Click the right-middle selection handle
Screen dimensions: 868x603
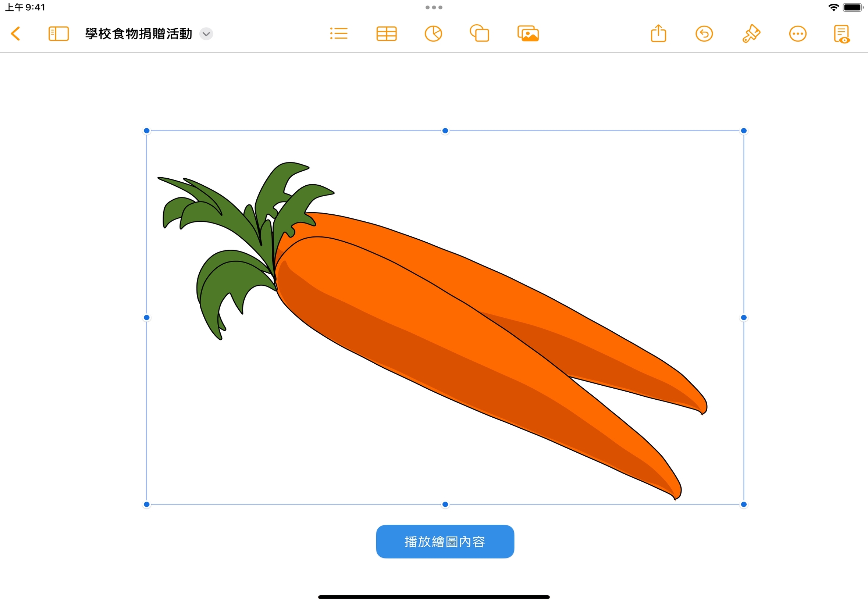743,318
